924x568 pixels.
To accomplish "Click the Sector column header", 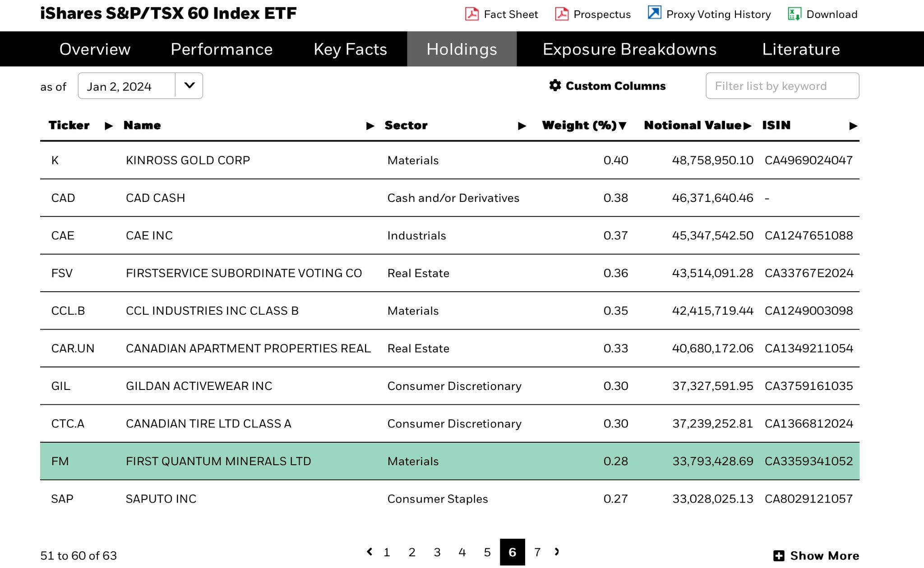I will point(406,125).
